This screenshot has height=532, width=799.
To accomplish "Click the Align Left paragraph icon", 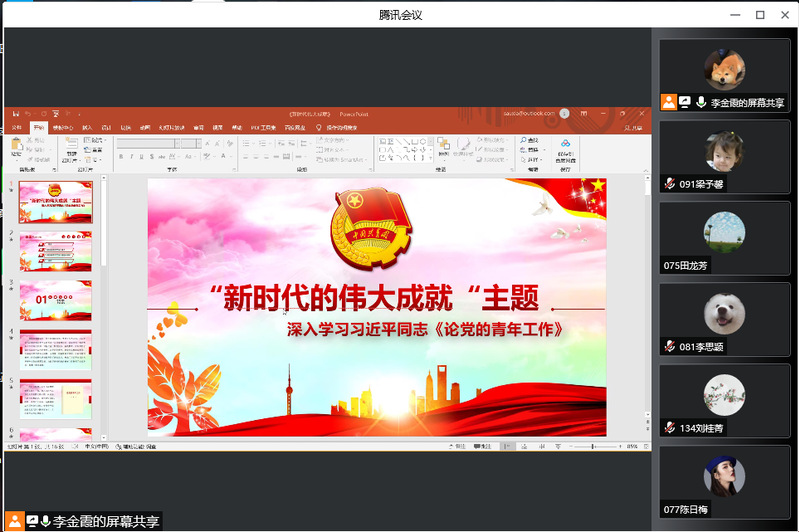I will tap(246, 156).
